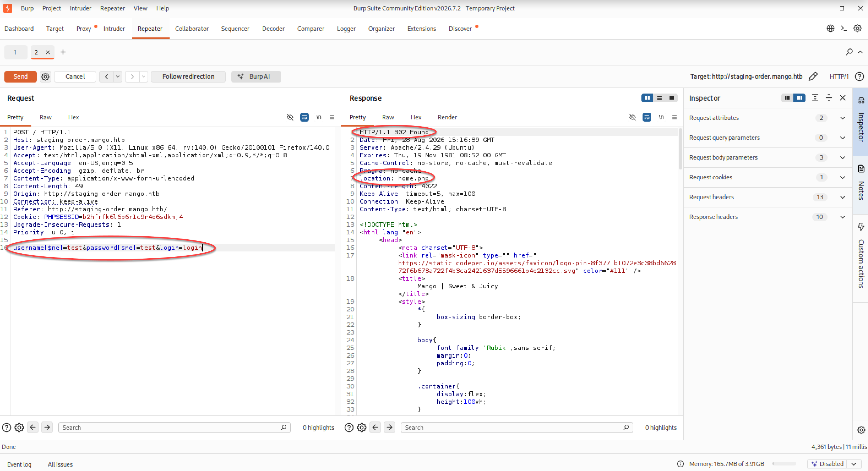Open history back dropdown arrow

click(118, 76)
